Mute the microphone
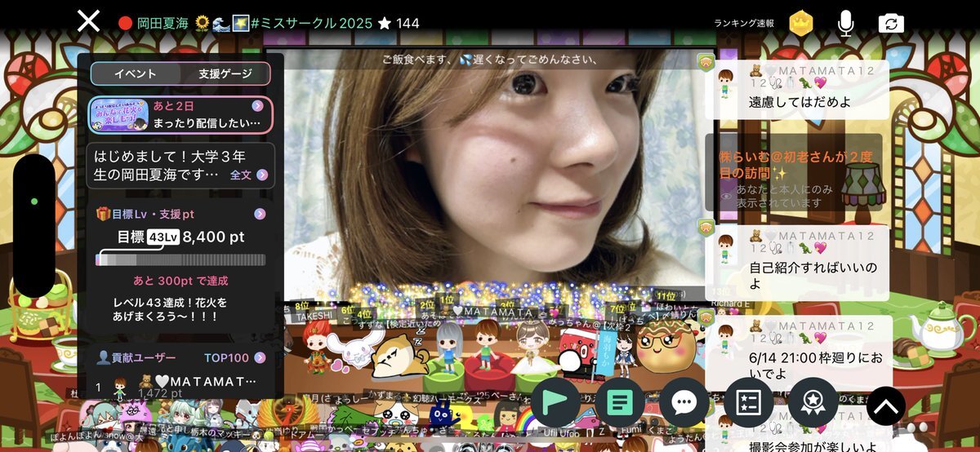The height and width of the screenshot is (452, 980). pyautogui.click(x=846, y=23)
